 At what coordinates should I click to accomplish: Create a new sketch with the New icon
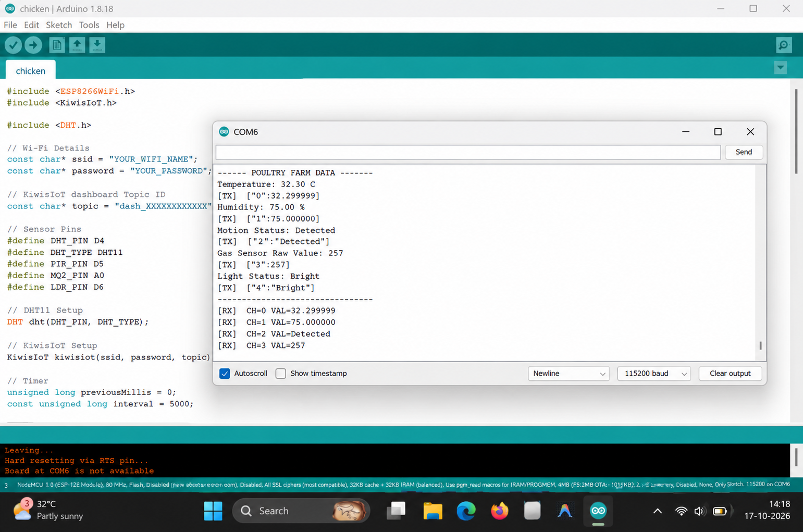coord(57,45)
